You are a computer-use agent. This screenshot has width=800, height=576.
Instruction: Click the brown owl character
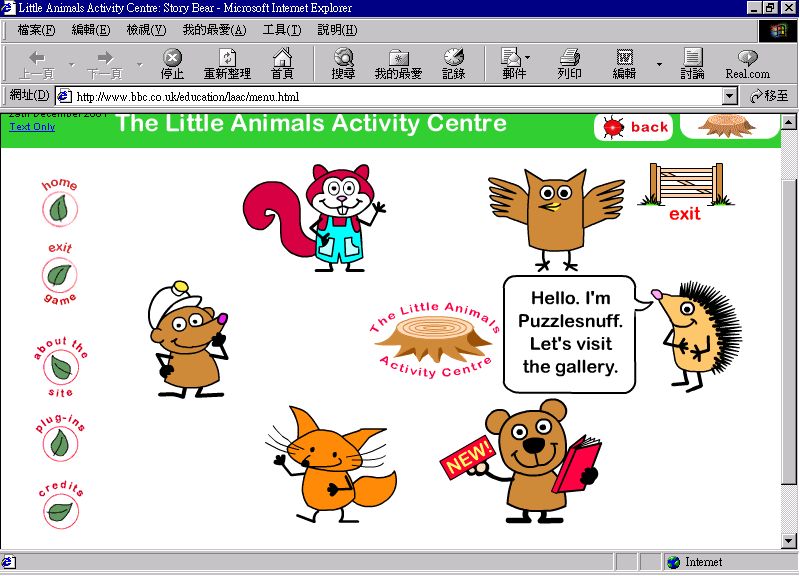pyautogui.click(x=556, y=219)
